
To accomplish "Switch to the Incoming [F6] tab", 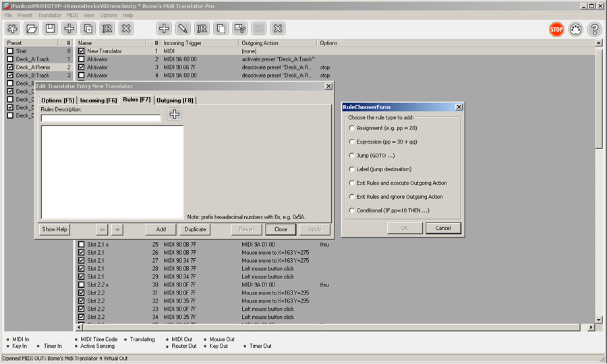I will click(98, 100).
